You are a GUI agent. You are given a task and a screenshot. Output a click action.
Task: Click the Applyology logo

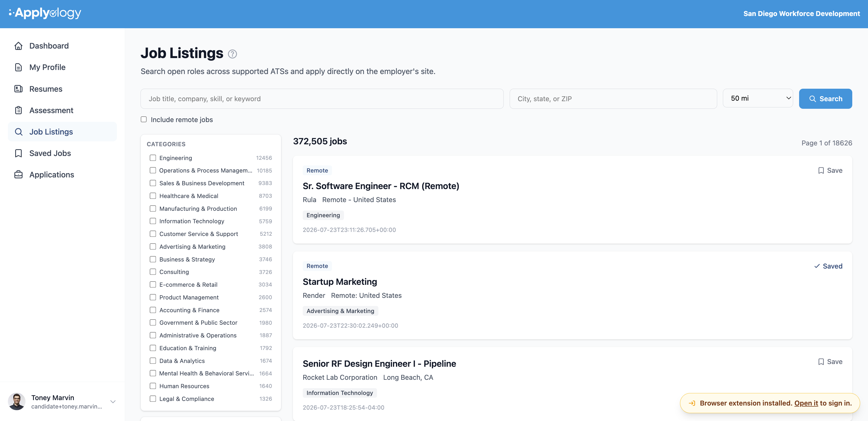pyautogui.click(x=45, y=13)
